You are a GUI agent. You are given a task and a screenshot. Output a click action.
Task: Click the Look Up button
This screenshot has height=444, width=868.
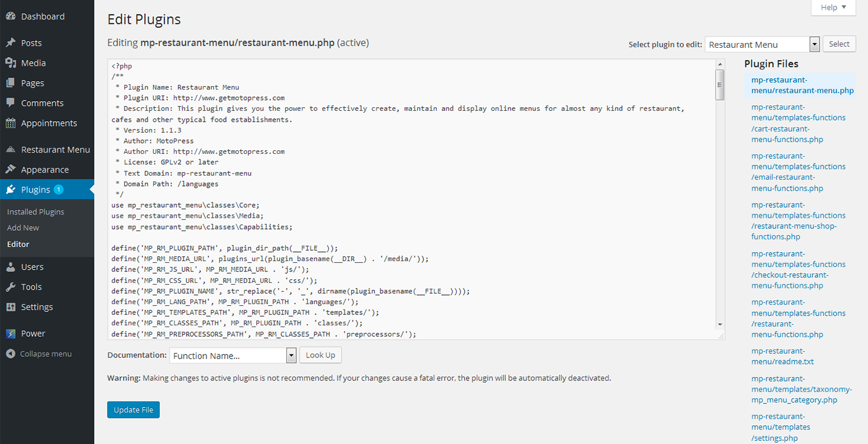click(320, 355)
